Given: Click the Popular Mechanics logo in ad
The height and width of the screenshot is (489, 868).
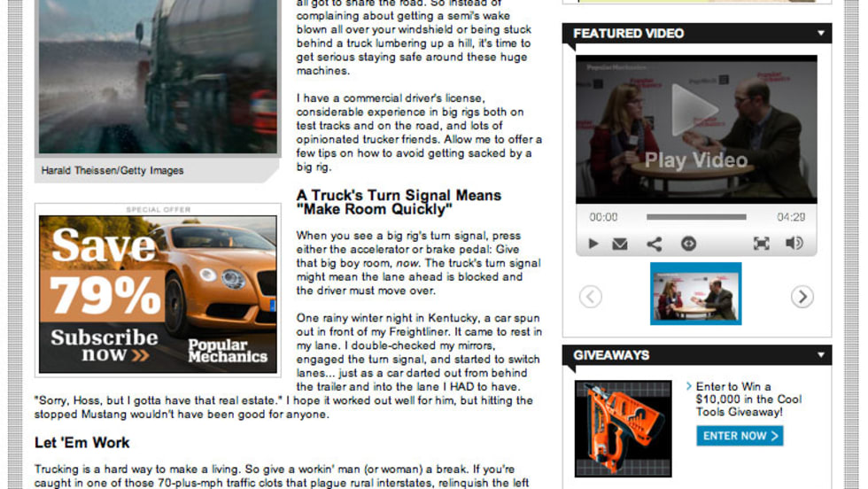Looking at the screenshot, I should coord(228,351).
